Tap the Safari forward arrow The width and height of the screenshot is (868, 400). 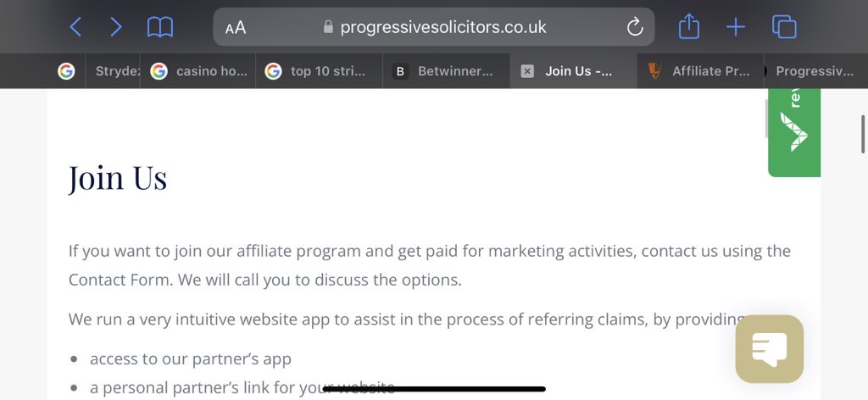point(115,26)
